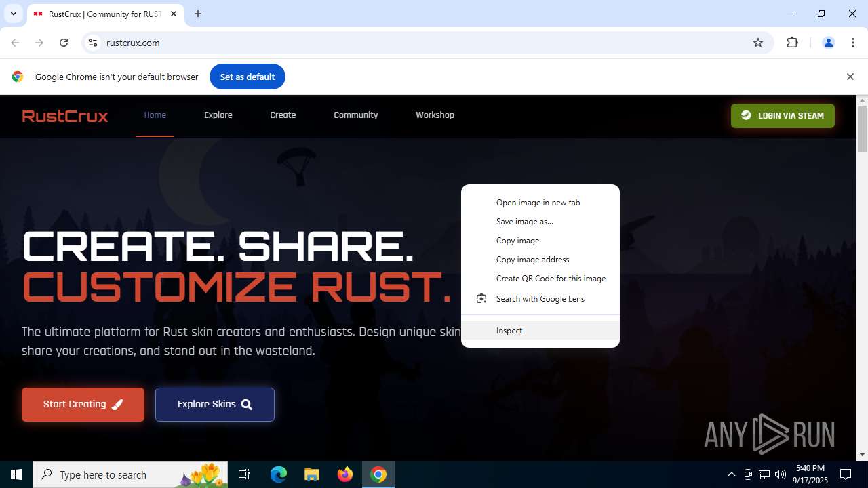Screen dimensions: 868x488
Task: Choose Copy image address
Action: coord(540,260)
